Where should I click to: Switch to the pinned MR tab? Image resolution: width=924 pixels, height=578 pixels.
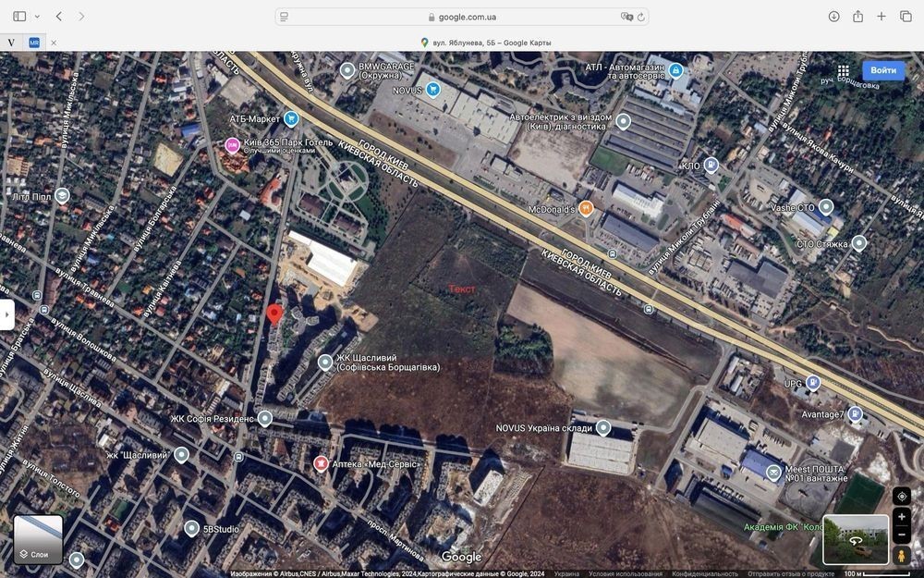pos(34,43)
